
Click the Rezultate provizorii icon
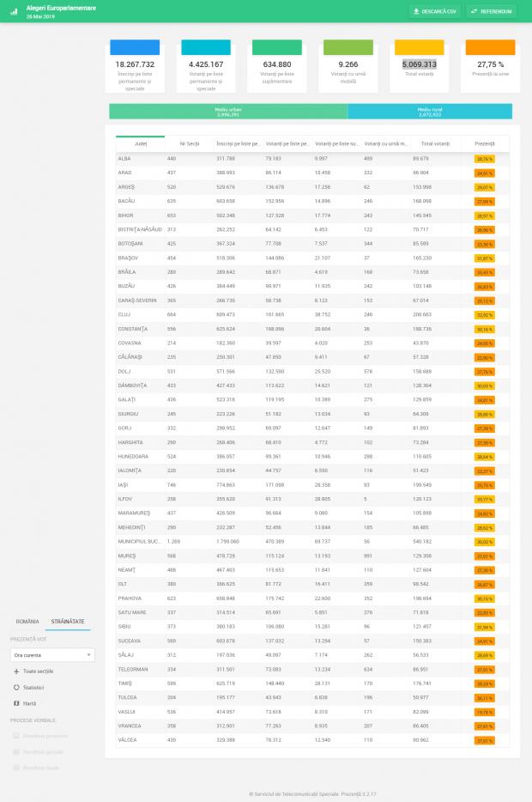16,736
